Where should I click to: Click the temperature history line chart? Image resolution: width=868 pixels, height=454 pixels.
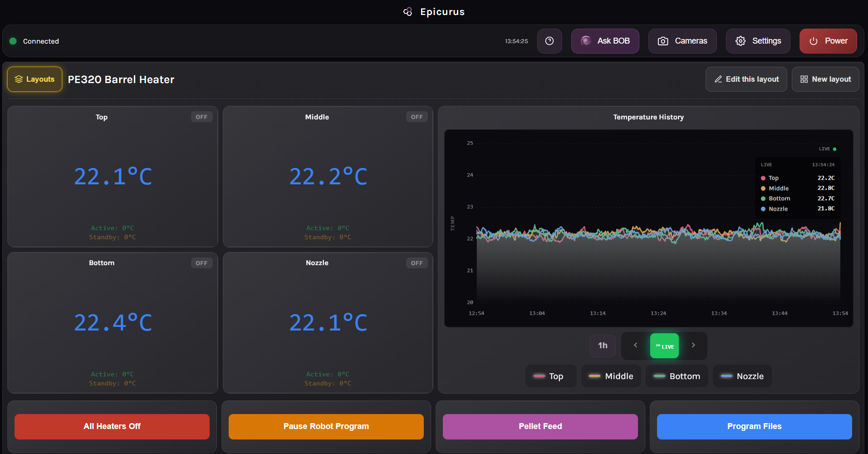point(648,228)
